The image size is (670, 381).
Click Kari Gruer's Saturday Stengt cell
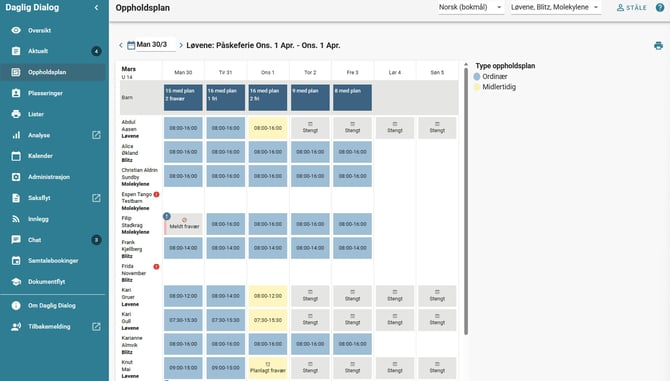[395, 296]
